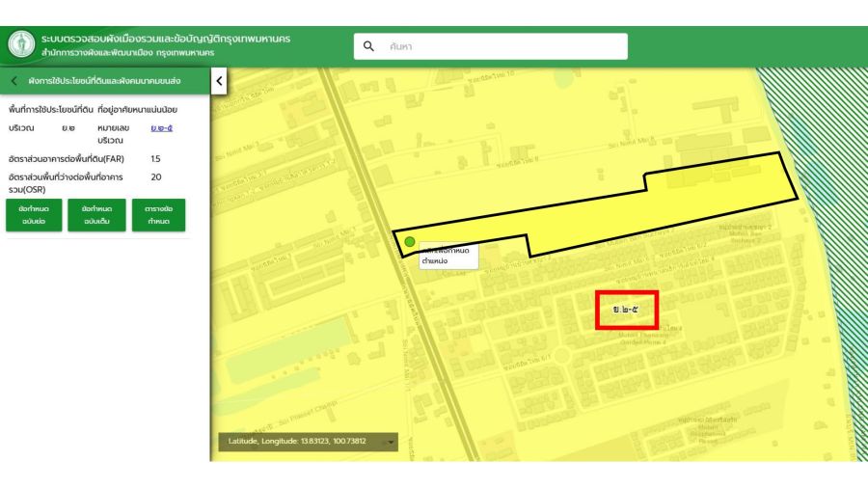The width and height of the screenshot is (868, 488).
Task: Click the ย.๒-๕ zone label in red box
Action: tap(627, 310)
